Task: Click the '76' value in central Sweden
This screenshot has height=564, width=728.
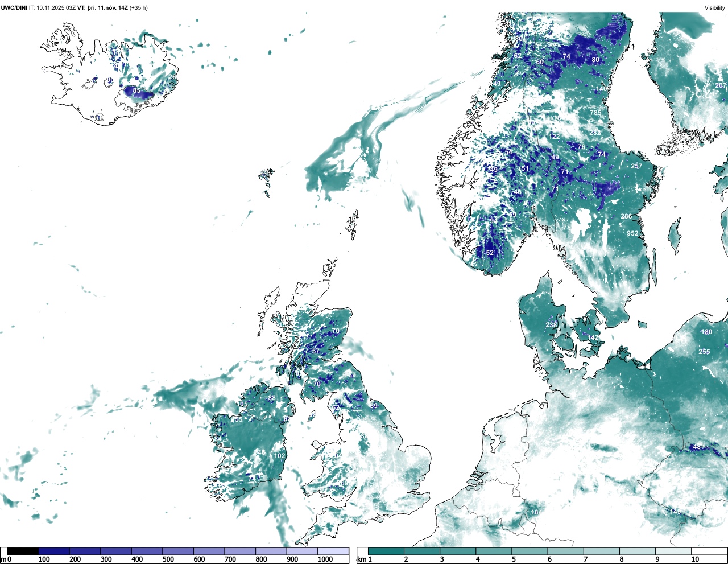Action: pyautogui.click(x=581, y=147)
